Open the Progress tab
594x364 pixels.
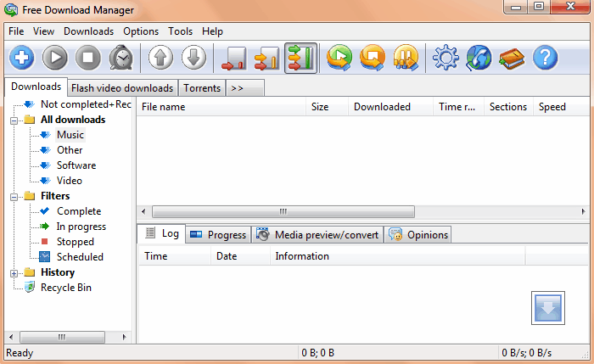click(x=219, y=235)
